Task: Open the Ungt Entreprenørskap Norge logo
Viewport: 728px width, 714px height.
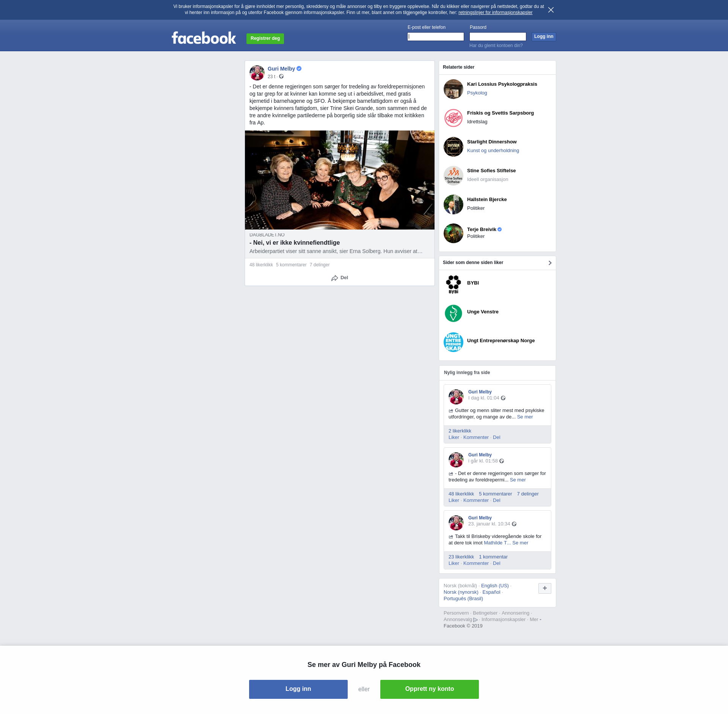Action: (453, 342)
